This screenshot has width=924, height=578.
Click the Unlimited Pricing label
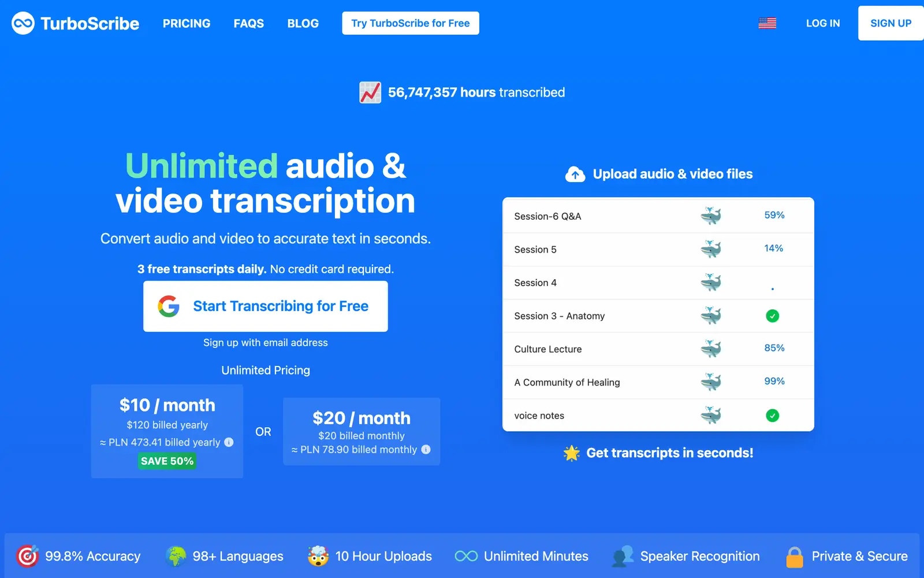266,370
